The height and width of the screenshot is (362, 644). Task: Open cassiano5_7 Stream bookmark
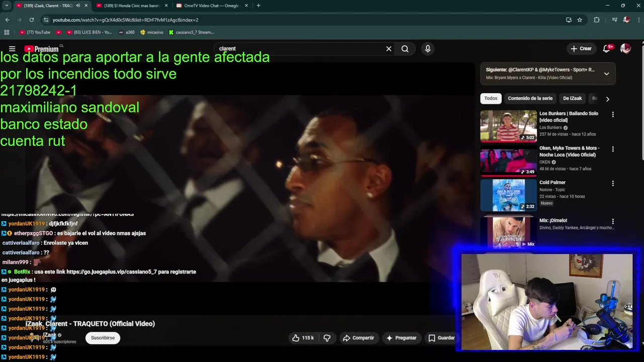tap(191, 32)
